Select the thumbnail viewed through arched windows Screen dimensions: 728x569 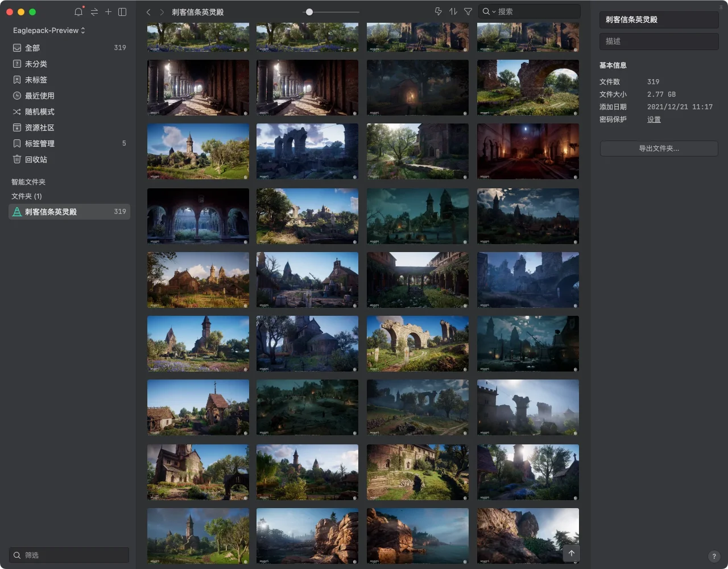tap(198, 216)
